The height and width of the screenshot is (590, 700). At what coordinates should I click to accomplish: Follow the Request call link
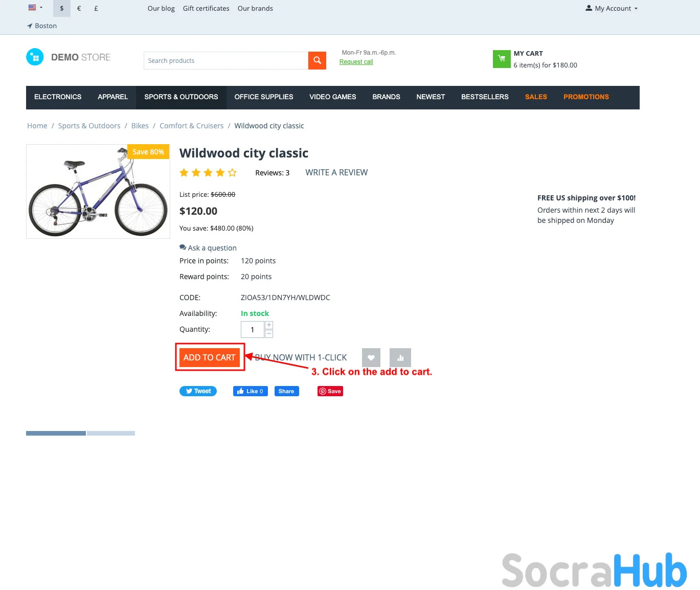click(356, 62)
